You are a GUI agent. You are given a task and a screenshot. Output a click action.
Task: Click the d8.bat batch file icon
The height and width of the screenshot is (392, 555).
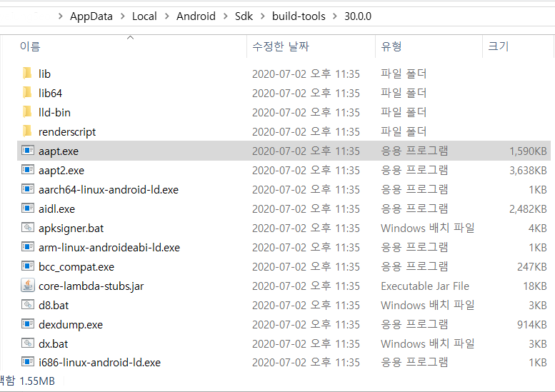(28, 305)
